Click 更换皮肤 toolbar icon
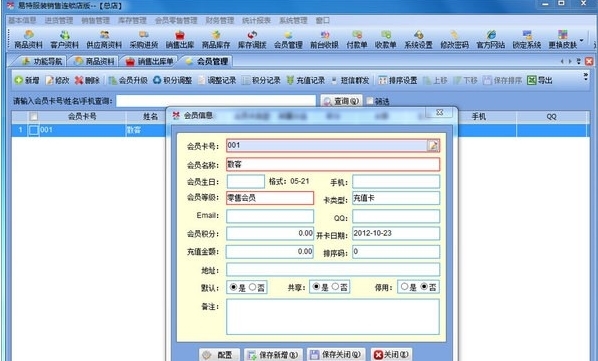This screenshot has width=598, height=361. point(563,40)
